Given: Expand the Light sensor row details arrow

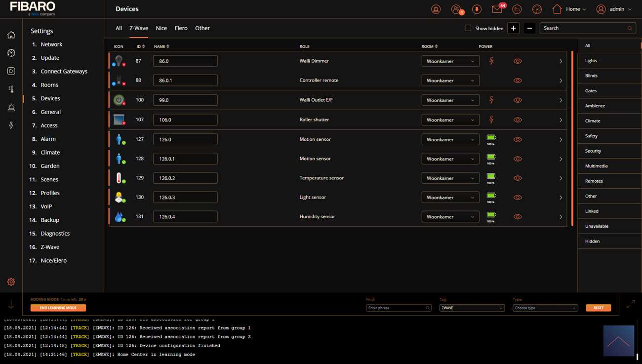Looking at the screenshot, I should coord(561,198).
